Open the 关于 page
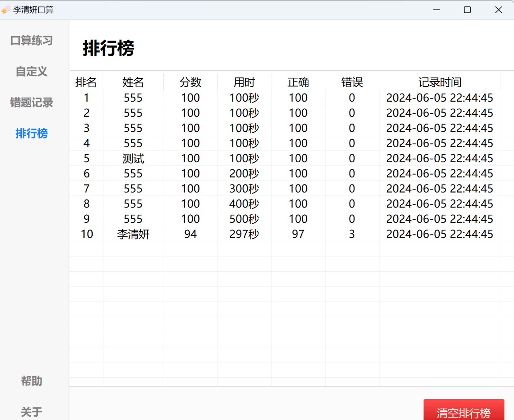 pyautogui.click(x=32, y=412)
